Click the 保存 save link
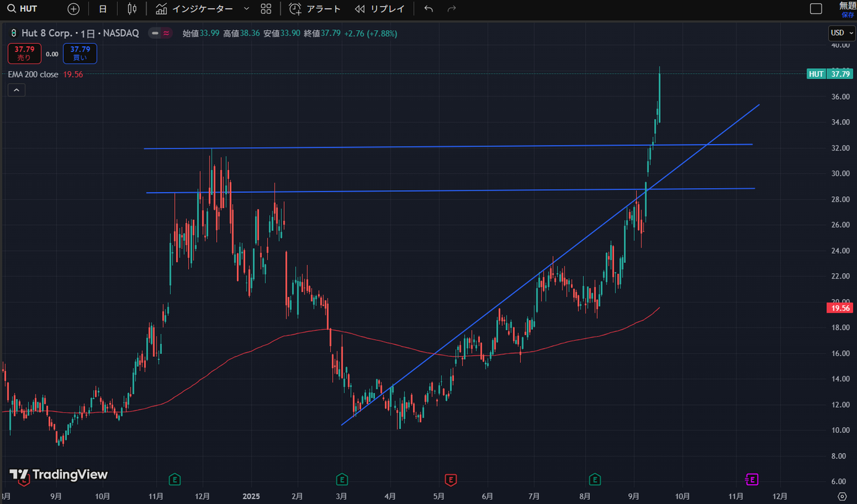 coord(847,14)
